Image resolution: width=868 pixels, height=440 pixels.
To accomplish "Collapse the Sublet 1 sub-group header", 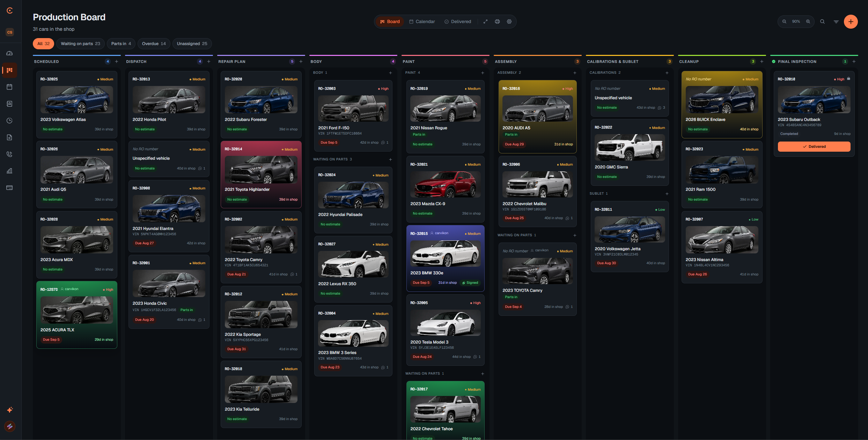I will tap(599, 194).
